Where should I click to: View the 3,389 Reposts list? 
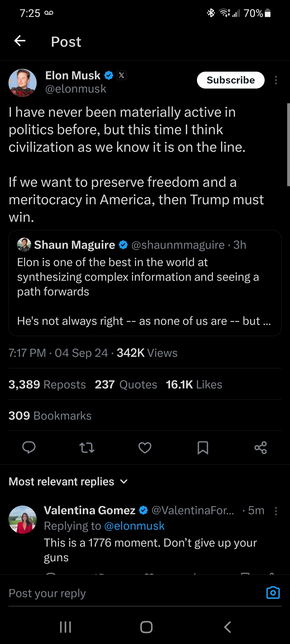[x=47, y=385]
